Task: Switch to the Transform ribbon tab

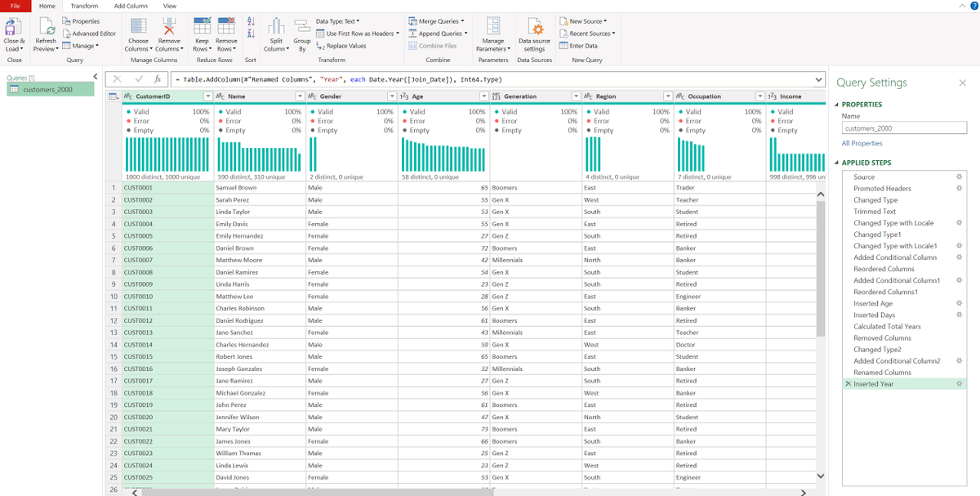Action: [84, 6]
